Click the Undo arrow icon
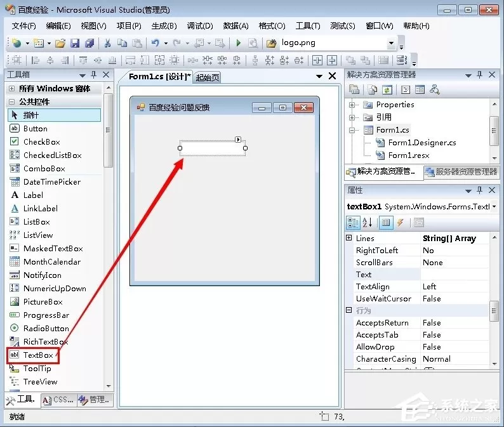The height and width of the screenshot is (427, 504). [x=156, y=43]
